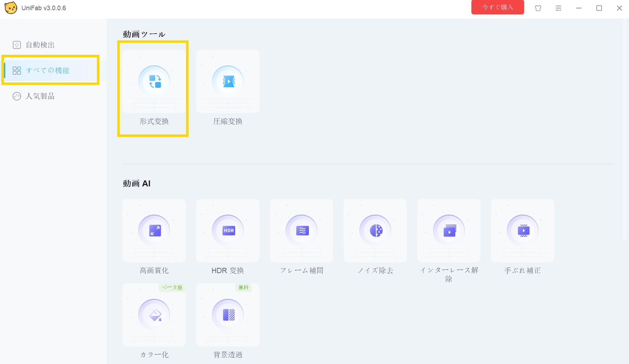Launch the カラー化 colorize beta tool
The image size is (629, 364).
(154, 315)
